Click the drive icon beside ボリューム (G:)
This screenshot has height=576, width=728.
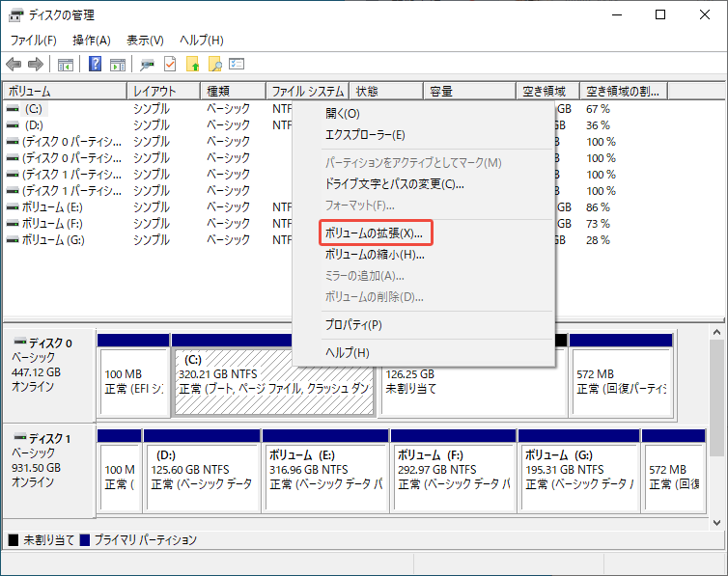pos(13,240)
